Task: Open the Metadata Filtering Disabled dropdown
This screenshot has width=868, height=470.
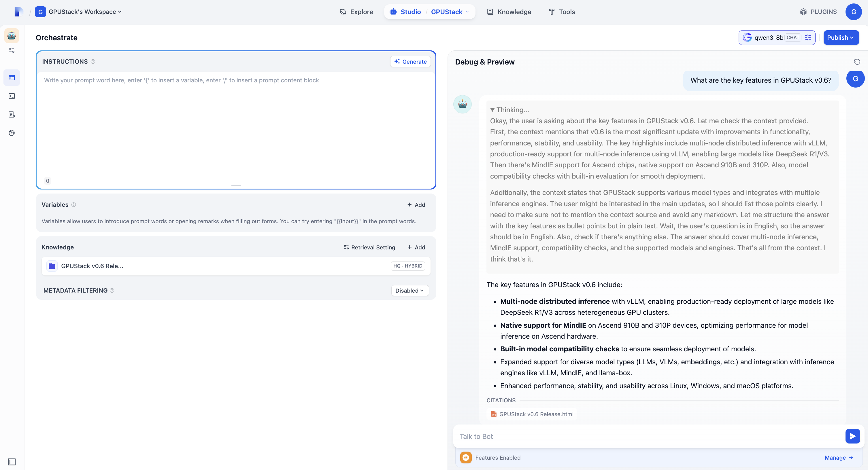Action: tap(410, 291)
